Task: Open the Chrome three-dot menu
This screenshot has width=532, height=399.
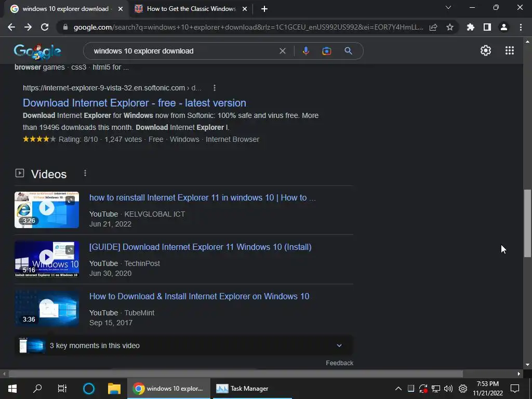Action: 521,27
